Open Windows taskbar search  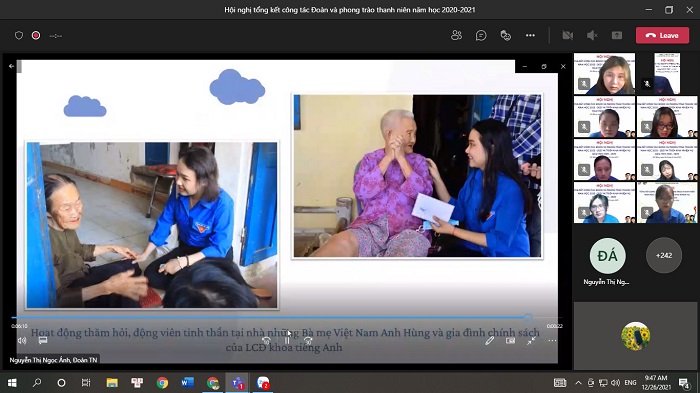point(37,383)
